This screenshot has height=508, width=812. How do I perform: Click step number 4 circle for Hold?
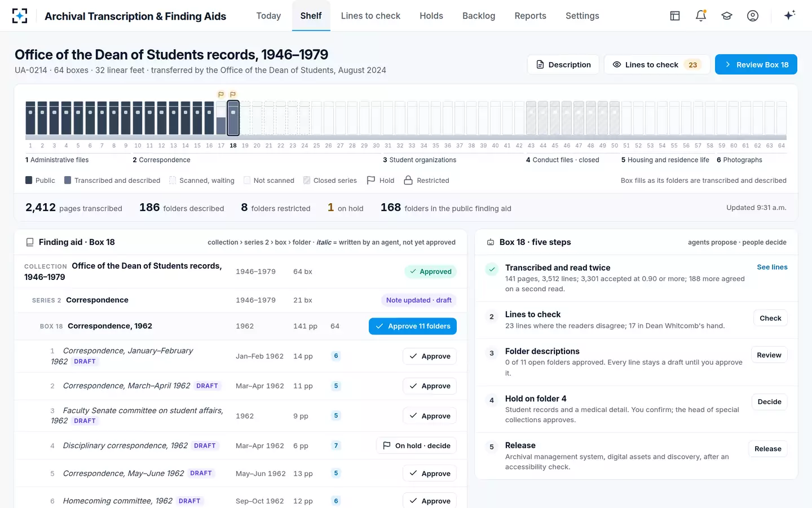click(492, 400)
